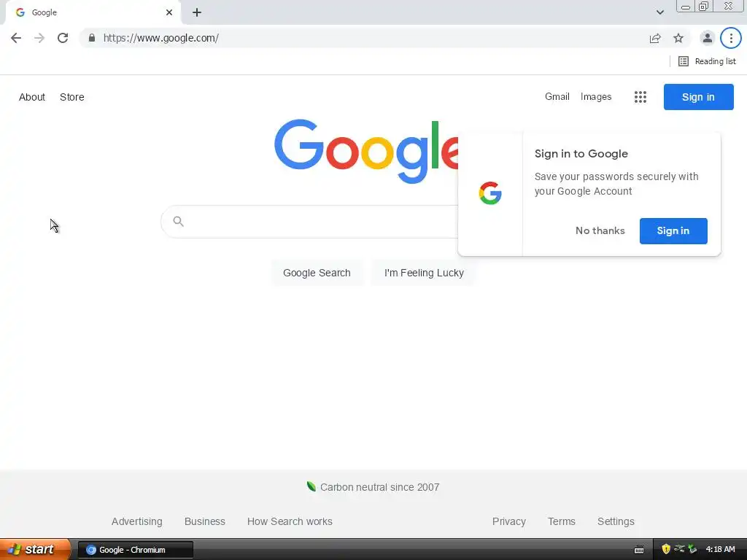Click the 4:18 AM system clock
747x560 pixels.
coord(720,550)
